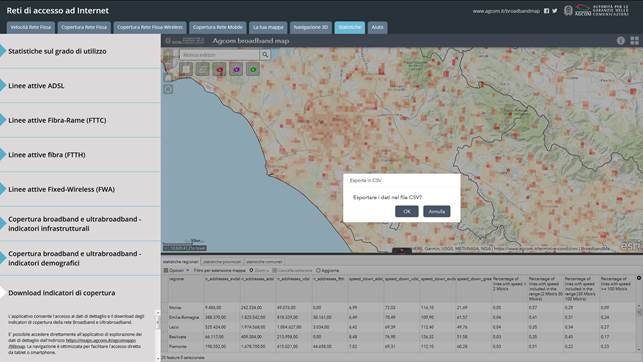Screen dimensions: 643x362
Task: Follow the www.agcom.it/broadbandmap link
Action: coord(506,11)
